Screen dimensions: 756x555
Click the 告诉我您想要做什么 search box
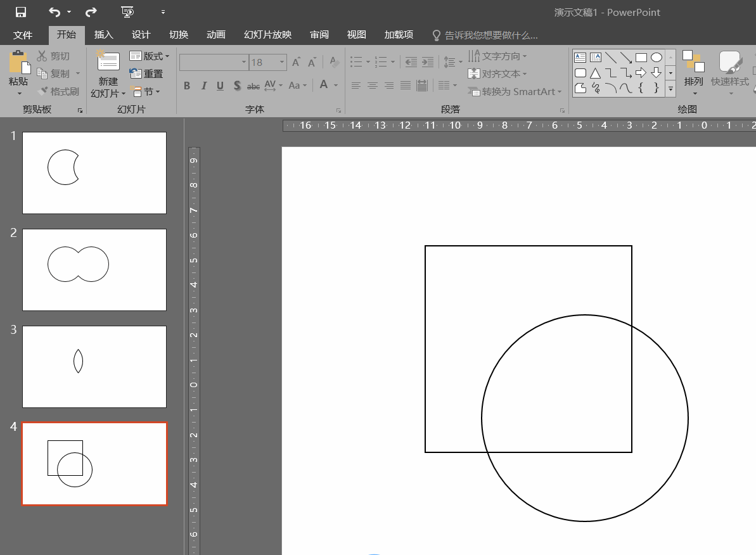[x=485, y=35]
